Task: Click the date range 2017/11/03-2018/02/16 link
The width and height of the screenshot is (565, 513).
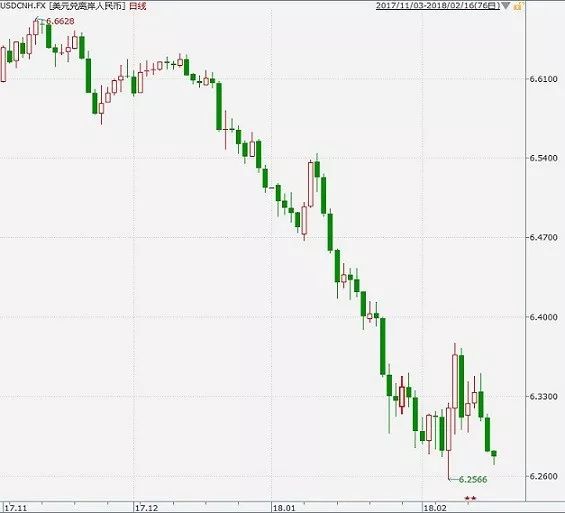Action: (x=438, y=5)
